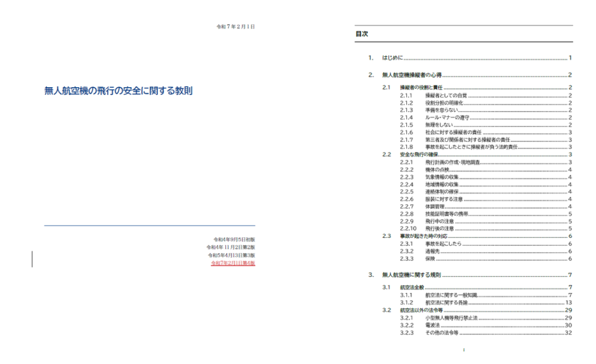Jump to chapter 2 無人航空機操縦者の心得
Viewport: 596px width, 364px height.
tap(411, 75)
